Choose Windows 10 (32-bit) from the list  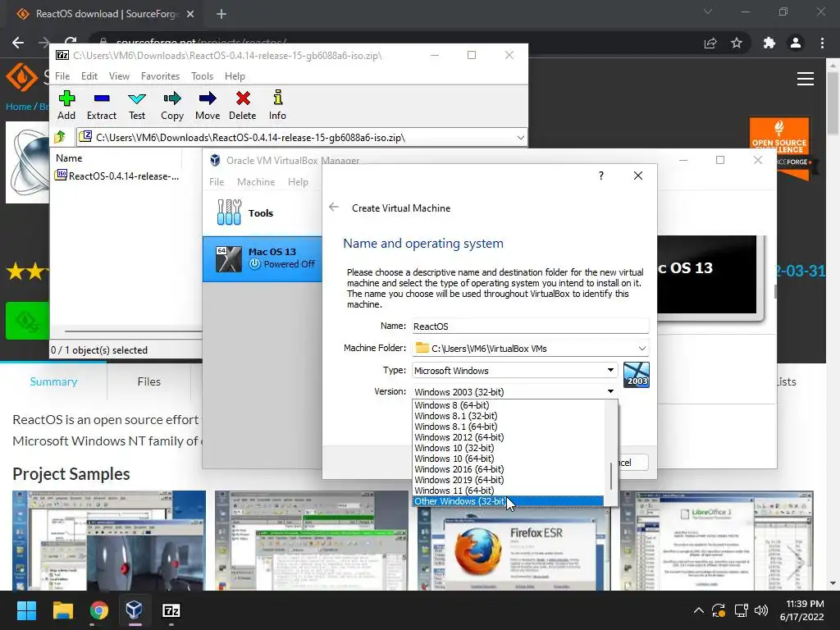508,448
